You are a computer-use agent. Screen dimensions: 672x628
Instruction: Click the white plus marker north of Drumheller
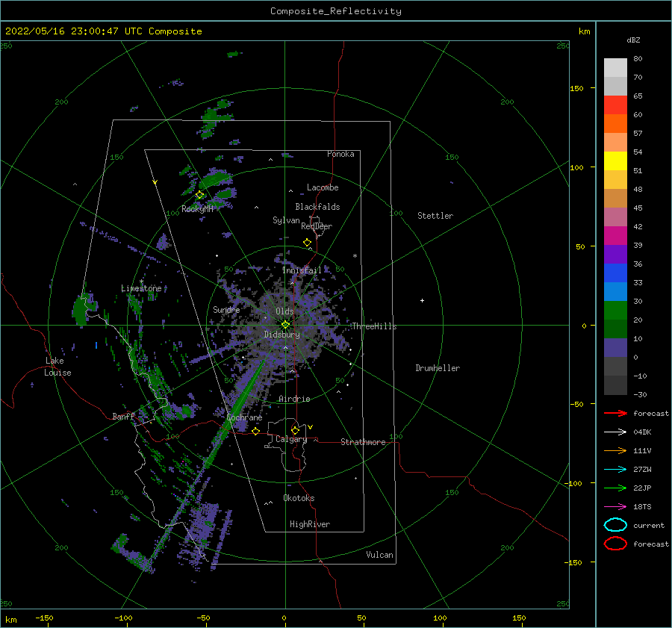(x=422, y=300)
